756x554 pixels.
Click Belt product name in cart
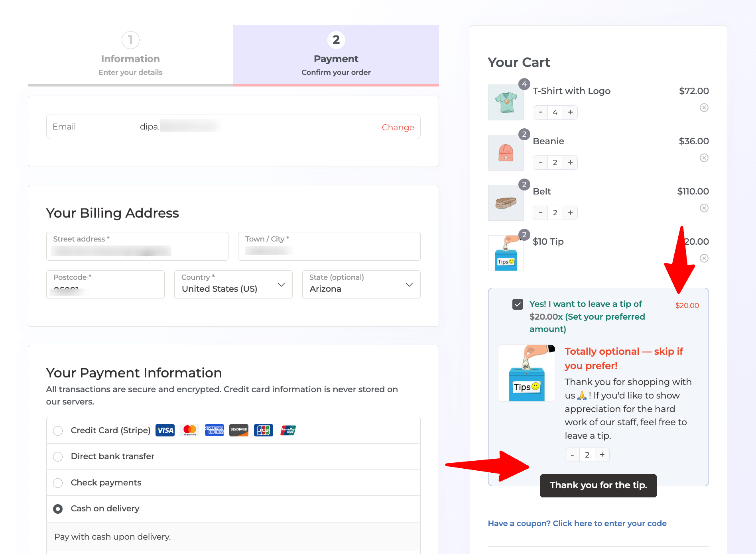[x=541, y=191]
